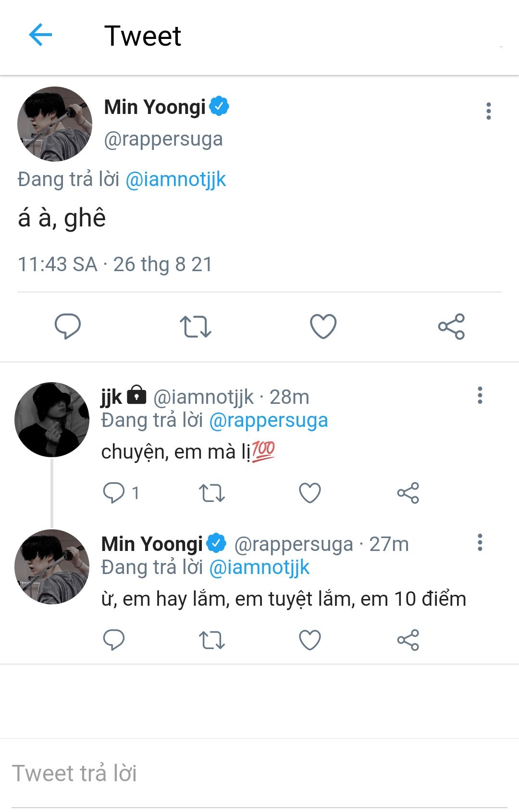Image resolution: width=519 pixels, height=812 pixels.
Task: Open more options for the main tweet
Action: click(489, 111)
